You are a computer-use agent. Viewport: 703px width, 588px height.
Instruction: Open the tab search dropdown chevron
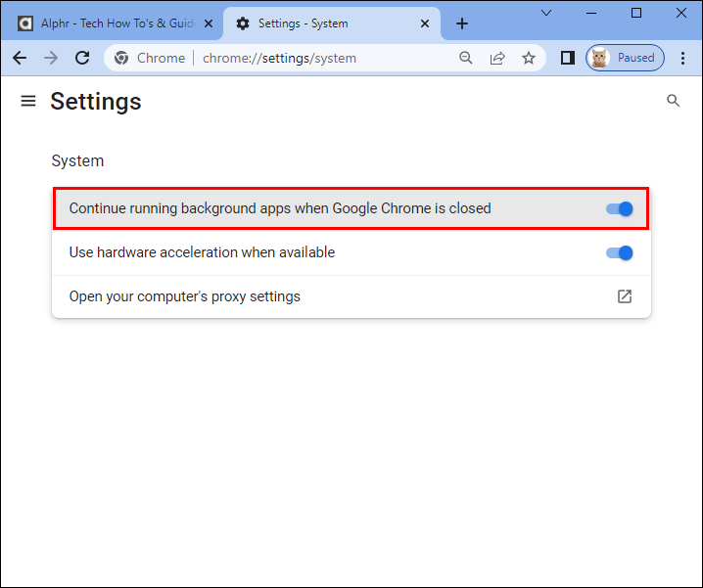[x=546, y=13]
